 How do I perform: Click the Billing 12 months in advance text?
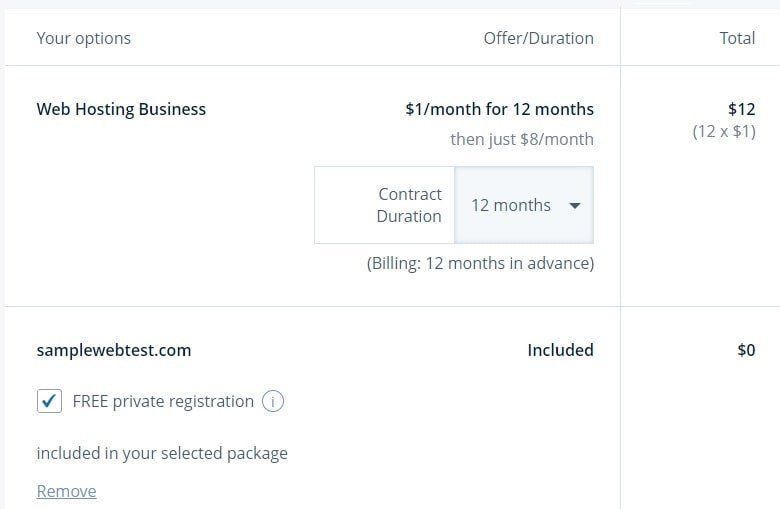pos(481,263)
